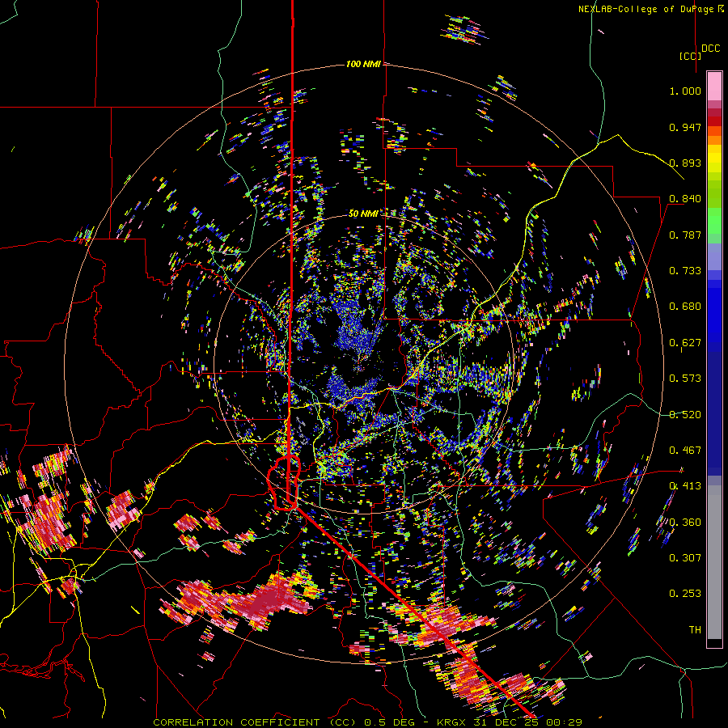Click the TH label on the legend
Viewport: 728px width, 728px height.
pos(695,630)
